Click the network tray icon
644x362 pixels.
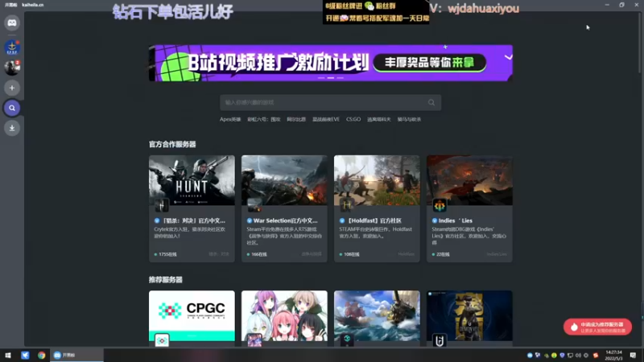(x=570, y=356)
